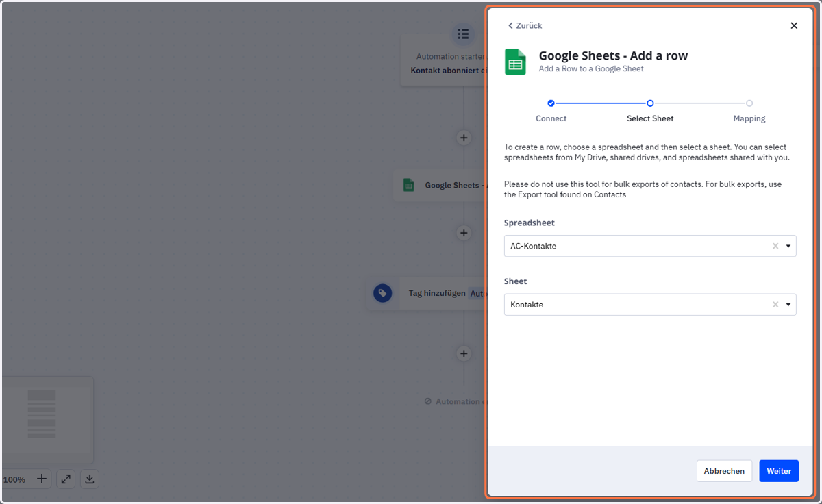This screenshot has height=504, width=822.
Task: Add step below the start trigger
Action: coord(464,138)
